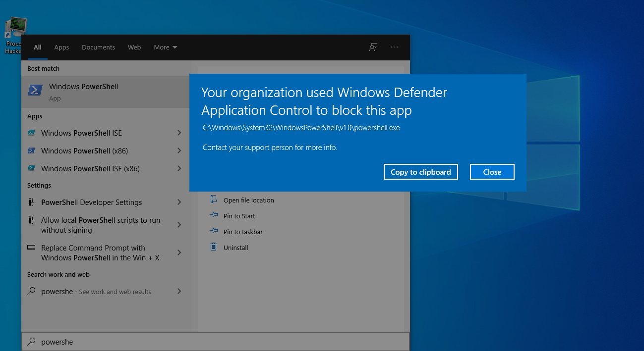
Task: Expand PowerShell Developer Settings arrow
Action: (179, 202)
